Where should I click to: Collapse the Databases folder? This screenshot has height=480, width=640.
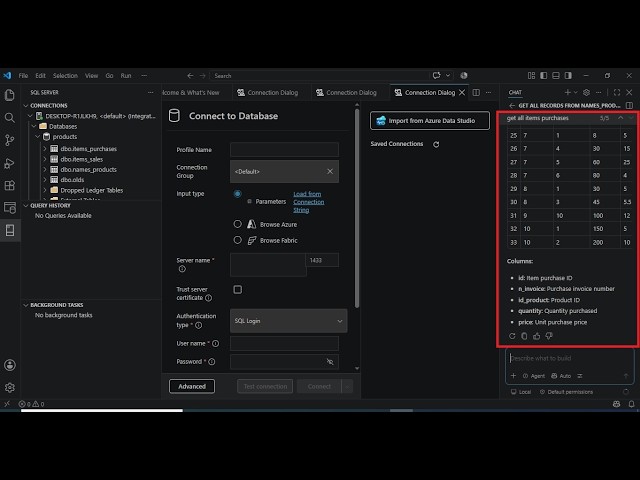coord(34,127)
